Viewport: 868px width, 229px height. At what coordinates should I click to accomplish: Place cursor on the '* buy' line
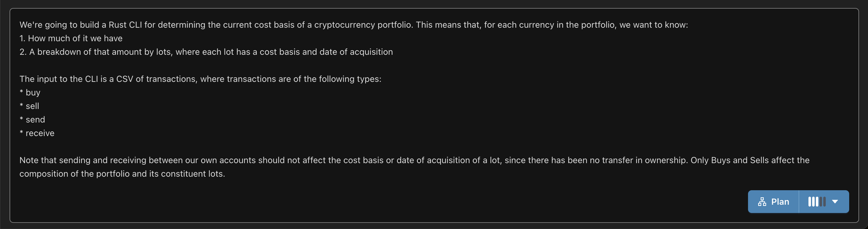point(30,92)
